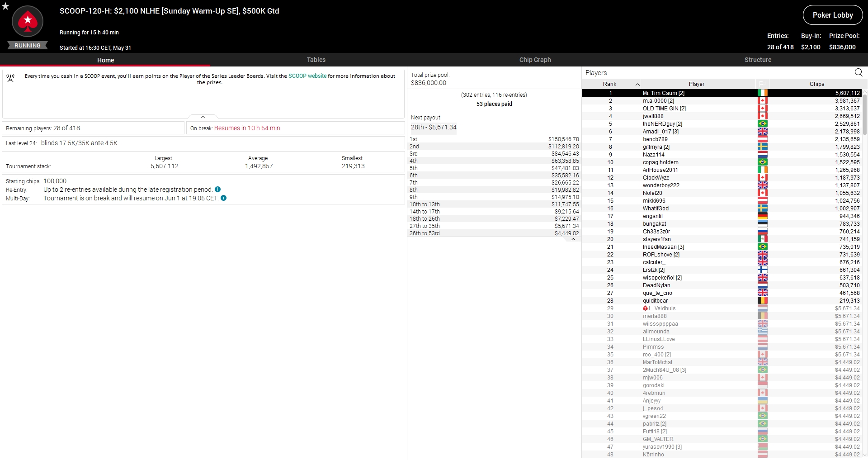Open Multi-Day info icon
Viewport: 868px width, 460px height.
click(223, 198)
